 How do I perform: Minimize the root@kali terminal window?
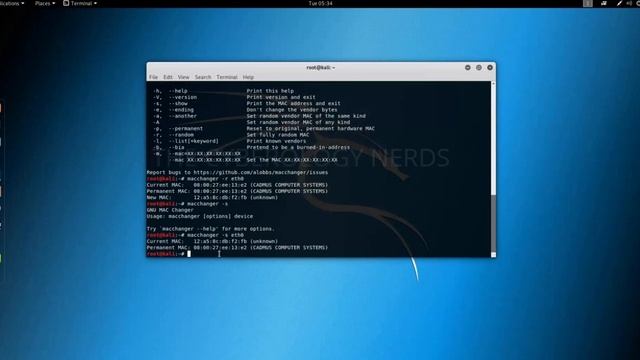[x=468, y=68]
